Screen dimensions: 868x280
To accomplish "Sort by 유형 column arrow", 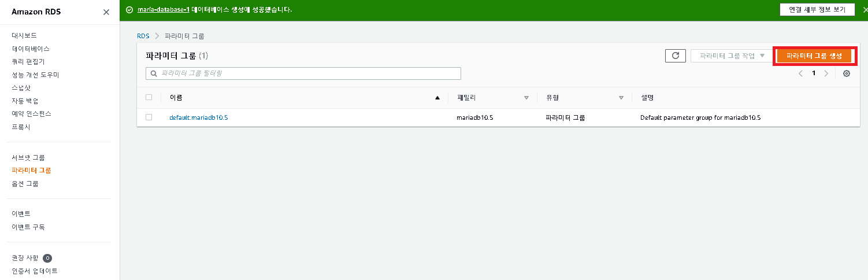I will point(621,98).
